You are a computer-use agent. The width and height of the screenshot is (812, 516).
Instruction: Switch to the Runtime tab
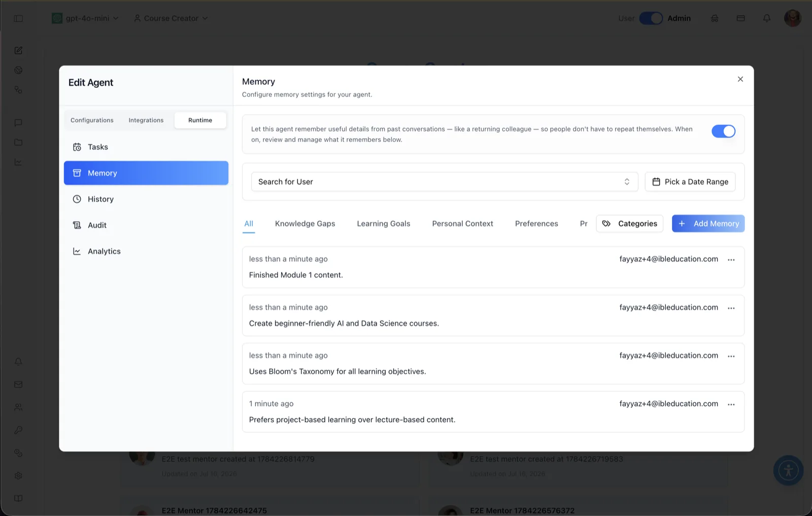click(x=200, y=120)
